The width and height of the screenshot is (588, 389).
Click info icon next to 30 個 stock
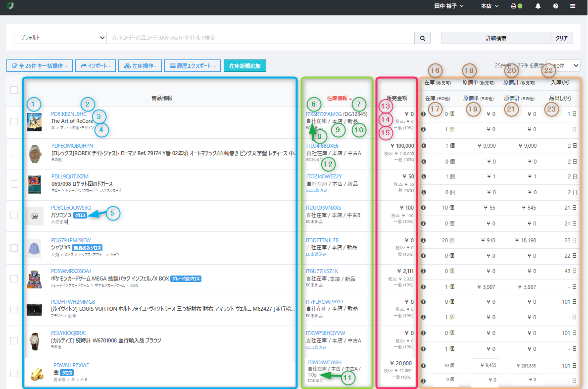click(423, 366)
